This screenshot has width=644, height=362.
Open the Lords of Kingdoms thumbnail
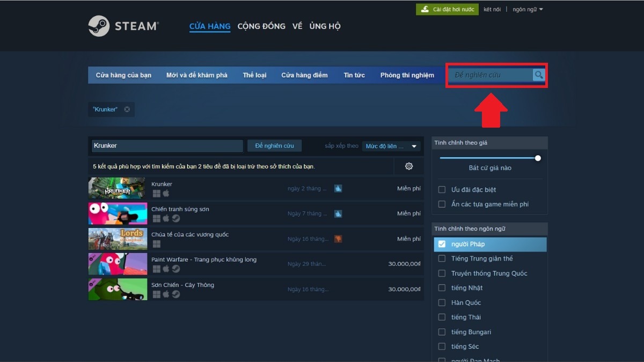coord(118,239)
